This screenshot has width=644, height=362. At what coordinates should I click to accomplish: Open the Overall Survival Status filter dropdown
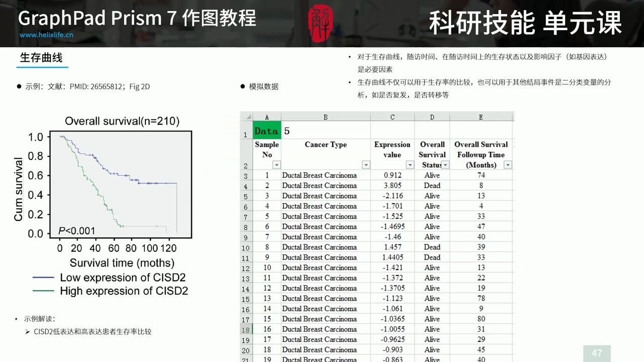(x=445, y=165)
